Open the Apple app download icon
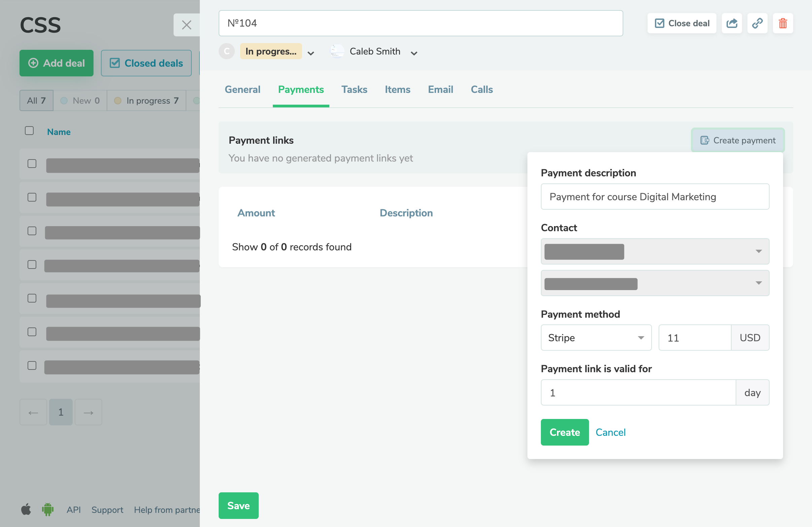812x527 pixels. (x=26, y=510)
